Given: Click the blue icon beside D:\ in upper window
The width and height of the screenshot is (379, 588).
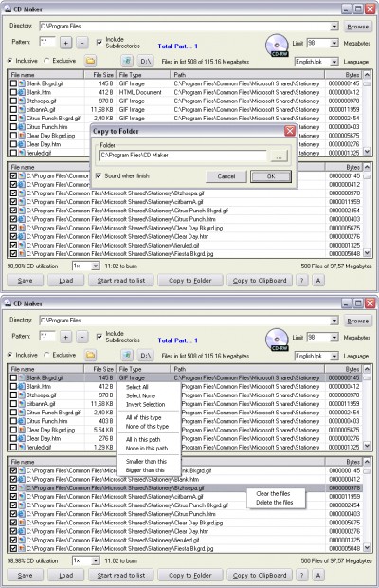Looking at the screenshot, I should pos(127,61).
